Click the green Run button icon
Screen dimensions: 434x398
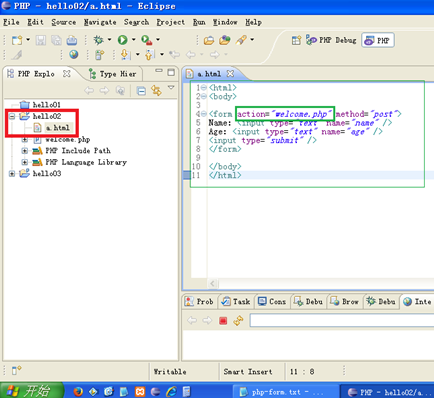pos(122,40)
